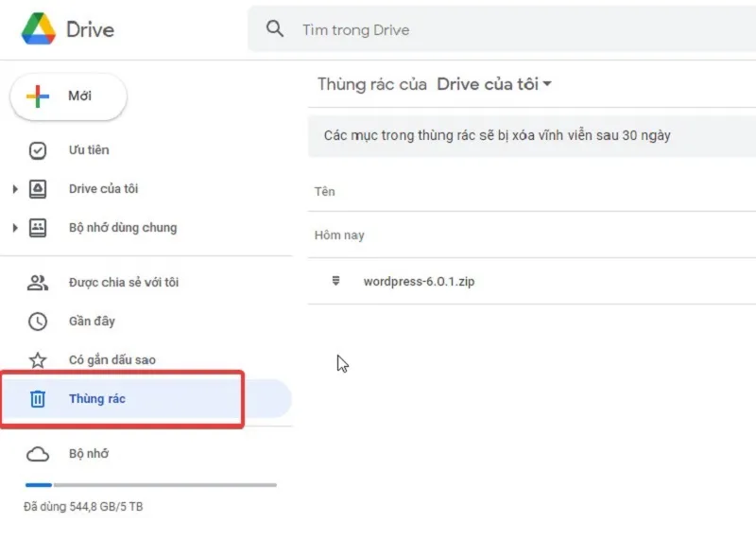Sort by "Tên" column header
The width and height of the screenshot is (756, 540).
click(324, 192)
